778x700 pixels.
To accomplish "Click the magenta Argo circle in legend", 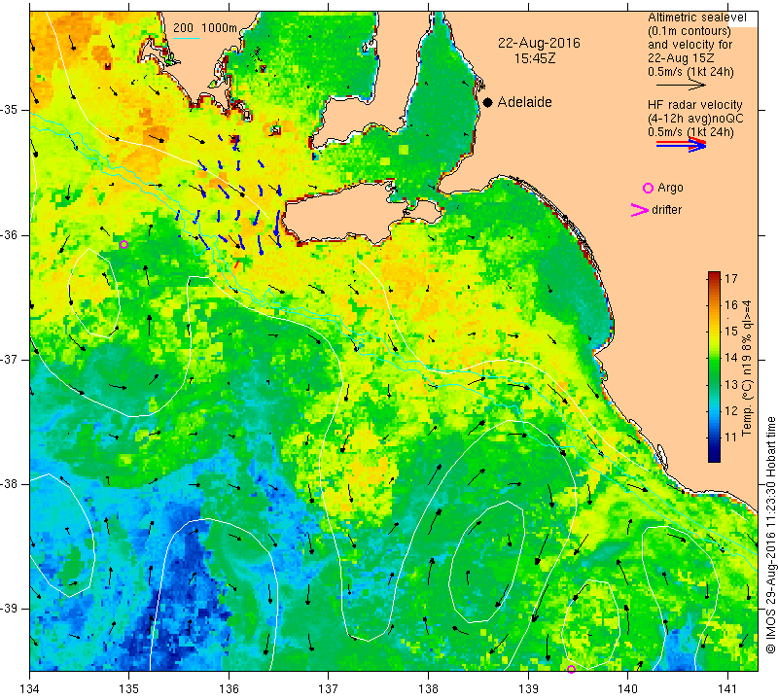I will (x=648, y=188).
